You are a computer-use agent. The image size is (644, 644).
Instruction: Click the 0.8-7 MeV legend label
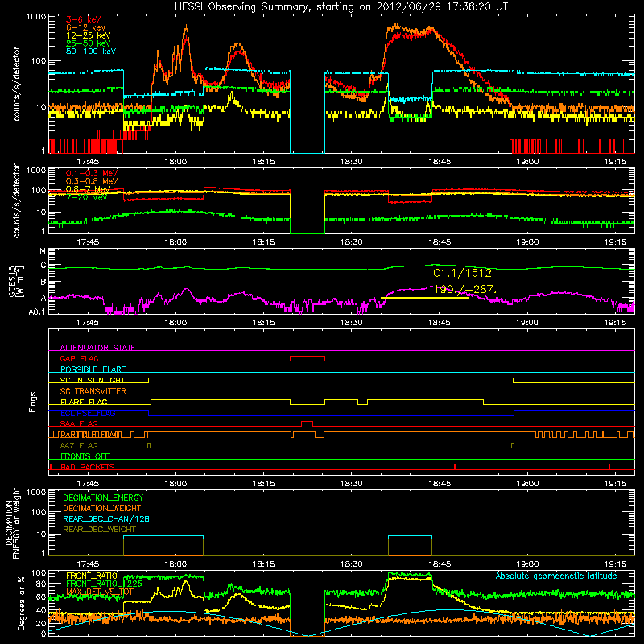point(89,189)
